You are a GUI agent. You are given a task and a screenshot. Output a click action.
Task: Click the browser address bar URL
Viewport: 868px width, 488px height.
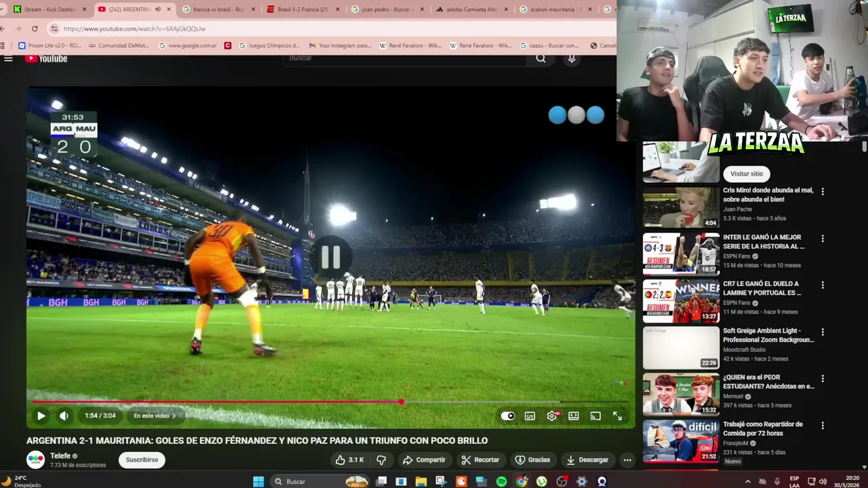coord(134,28)
